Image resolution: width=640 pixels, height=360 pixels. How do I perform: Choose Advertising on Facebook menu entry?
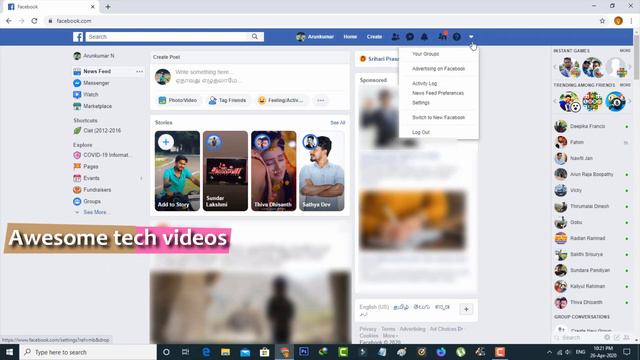[438, 69]
